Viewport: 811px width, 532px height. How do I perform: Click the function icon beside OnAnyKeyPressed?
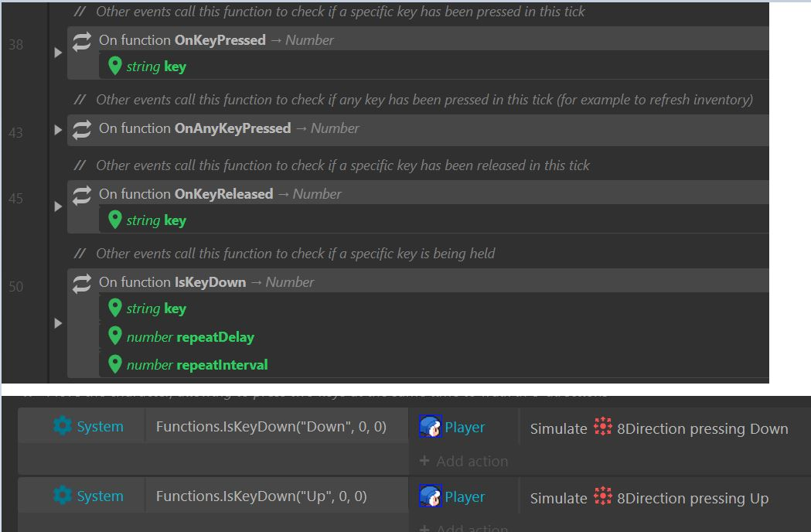(x=82, y=129)
